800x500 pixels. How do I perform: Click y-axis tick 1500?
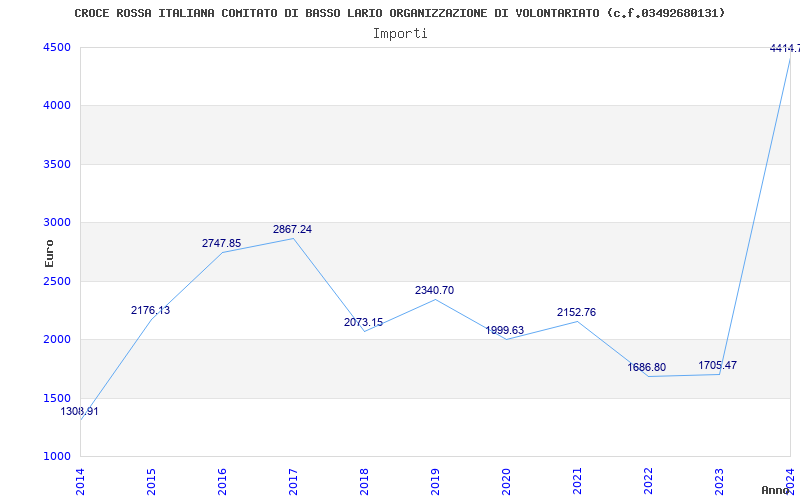(x=56, y=398)
